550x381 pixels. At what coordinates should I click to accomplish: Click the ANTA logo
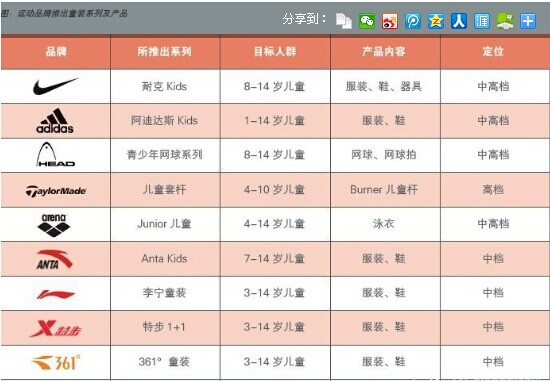coord(54,259)
